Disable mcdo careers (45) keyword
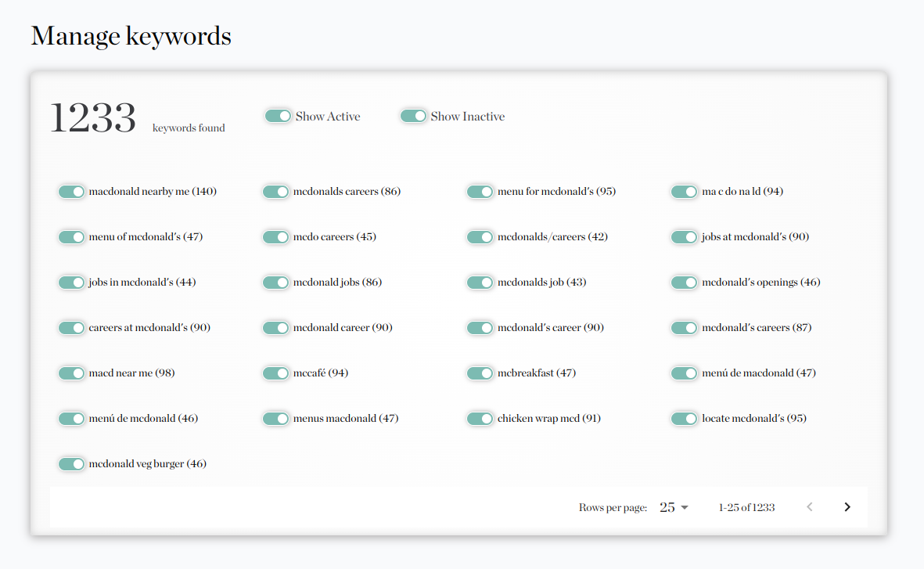 pos(275,237)
